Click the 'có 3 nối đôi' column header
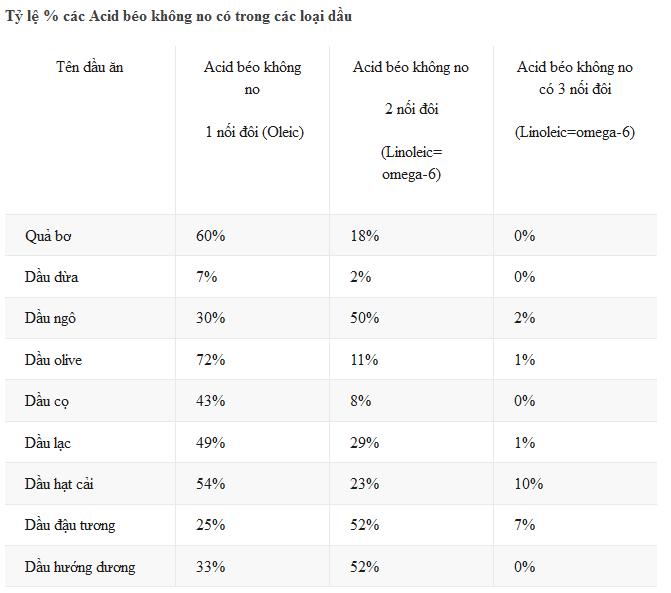Viewport: 671px width, 593px height. [x=575, y=99]
